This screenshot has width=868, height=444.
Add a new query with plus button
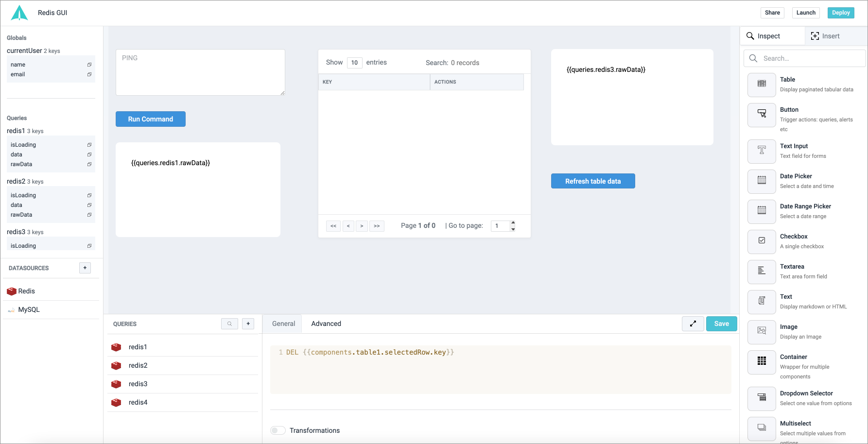tap(248, 324)
